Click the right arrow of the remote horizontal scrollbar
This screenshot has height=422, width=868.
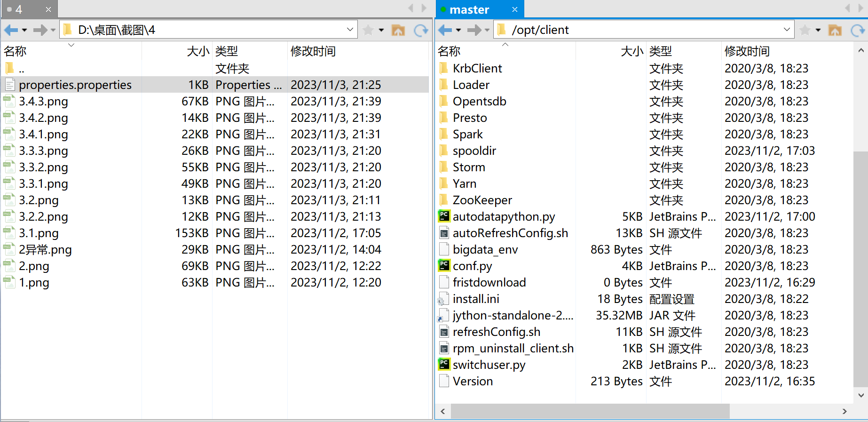844,411
